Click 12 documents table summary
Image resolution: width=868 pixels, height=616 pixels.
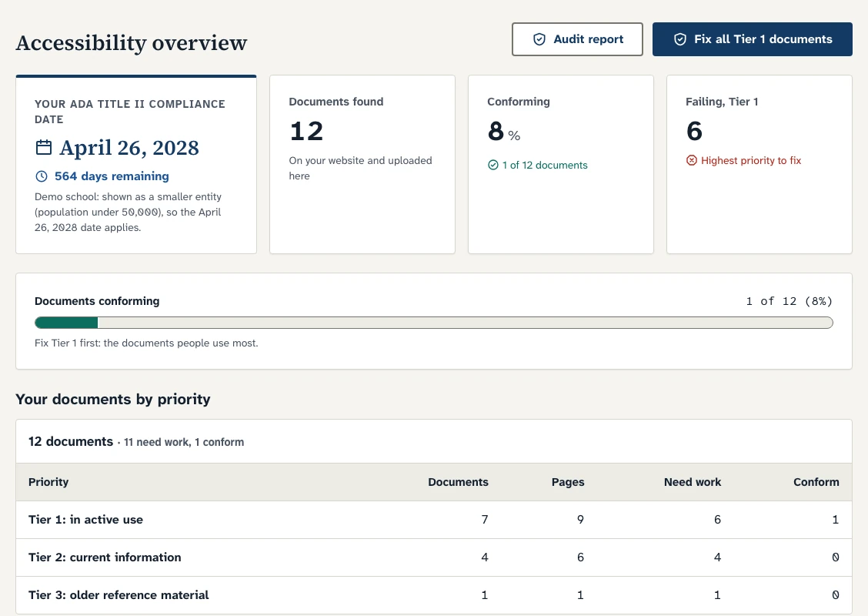[x=136, y=441]
